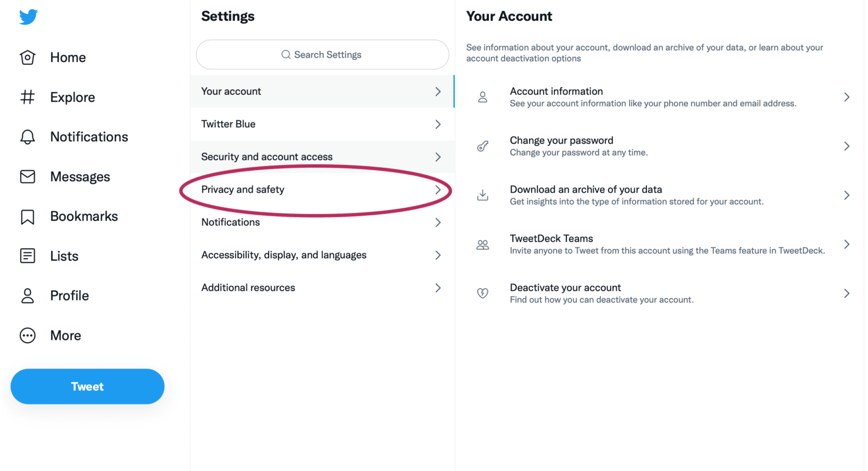868x471 pixels.
Task: Open Messages in the sidebar
Action: [x=80, y=177]
